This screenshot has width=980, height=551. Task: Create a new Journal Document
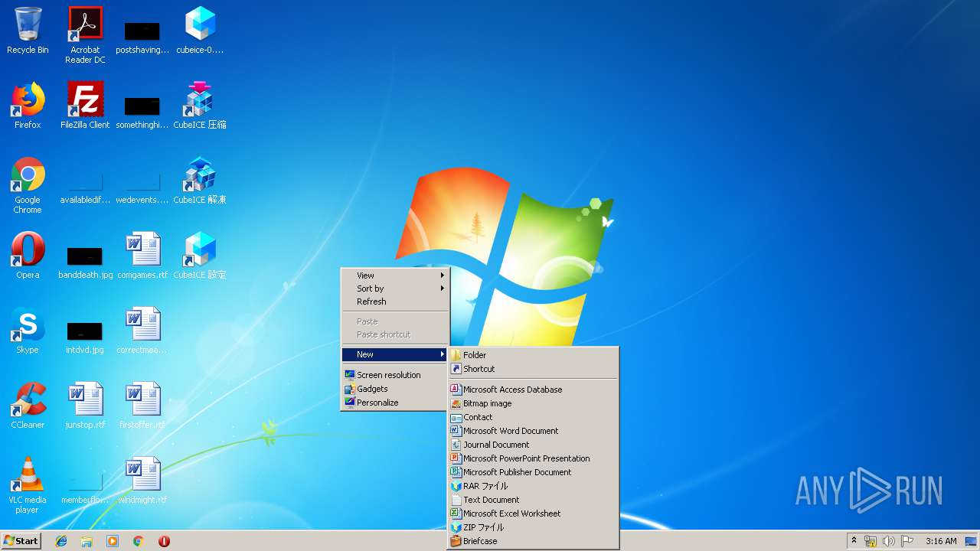click(534, 445)
